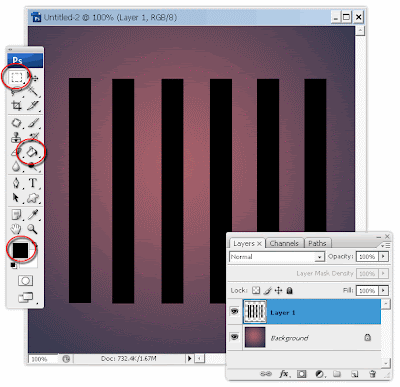Click the Background layer thumbnail
This screenshot has height=387, width=400.
255,337
